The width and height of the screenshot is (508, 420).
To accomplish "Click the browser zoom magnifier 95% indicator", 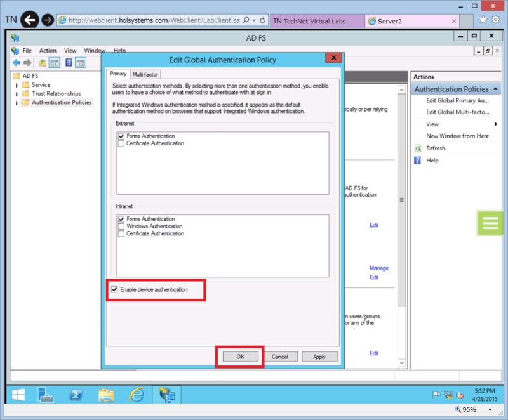I will pyautogui.click(x=465, y=410).
